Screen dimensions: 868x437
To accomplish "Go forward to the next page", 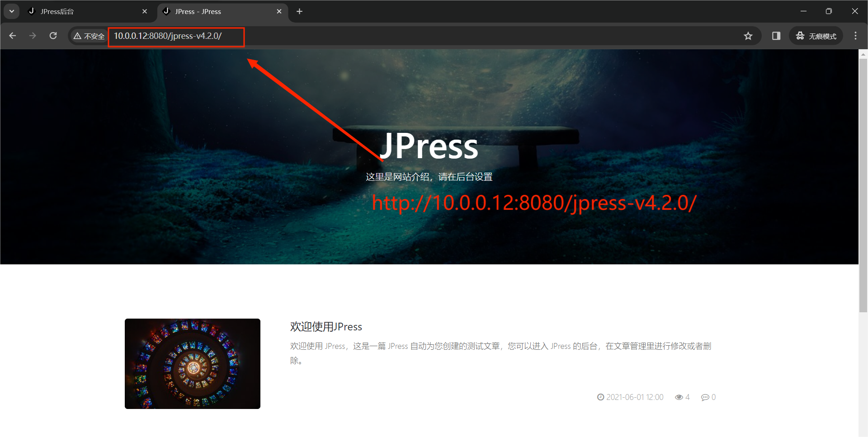I will coord(33,36).
